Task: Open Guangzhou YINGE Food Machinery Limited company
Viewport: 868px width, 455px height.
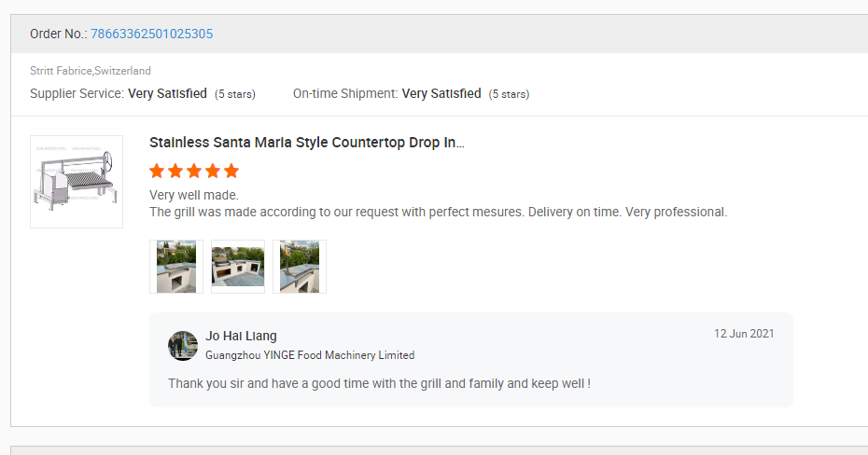Action: [x=310, y=355]
